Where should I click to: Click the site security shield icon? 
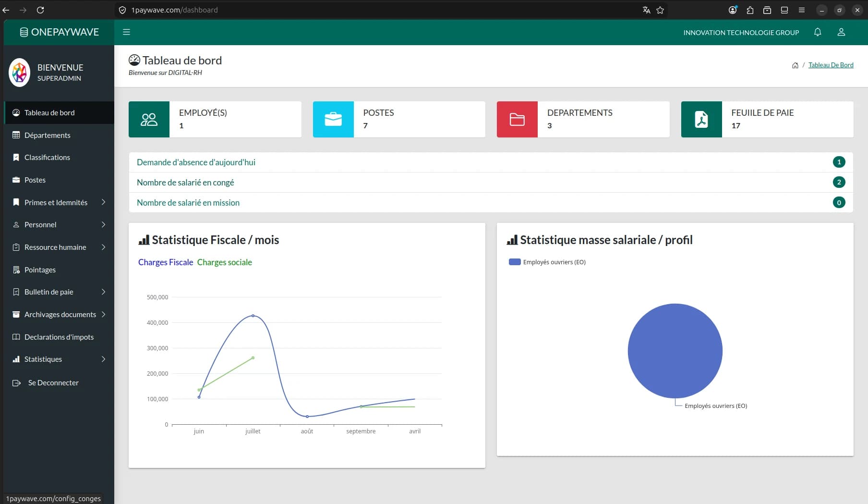[x=122, y=10]
